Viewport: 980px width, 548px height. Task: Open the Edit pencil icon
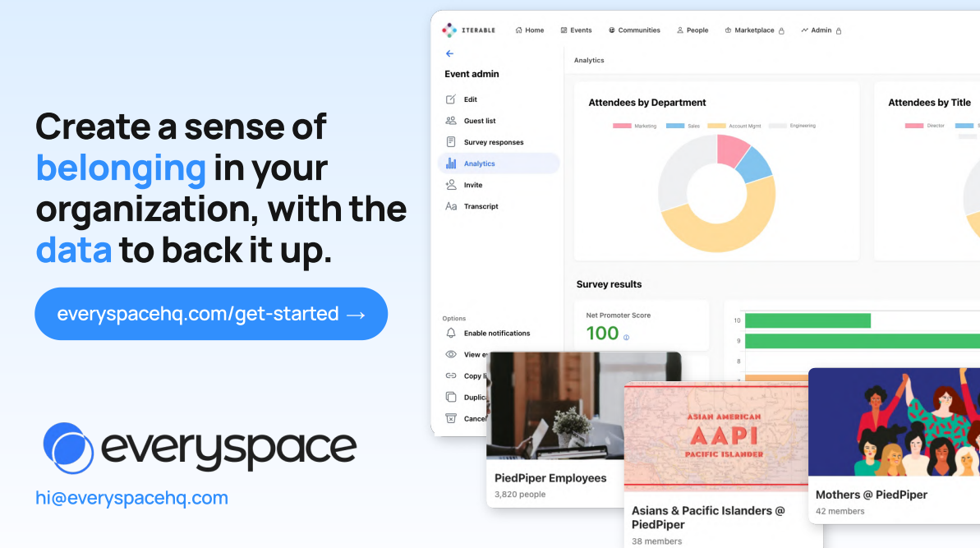coord(453,99)
